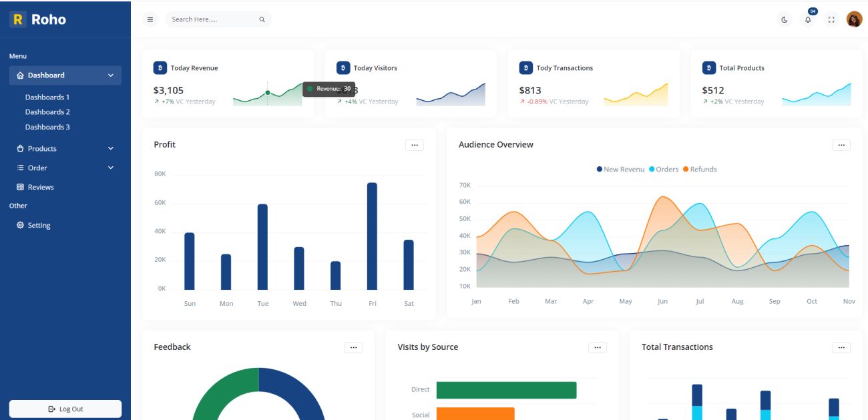The image size is (868, 420).
Task: Select the Roho 'R' logo icon
Action: click(17, 19)
